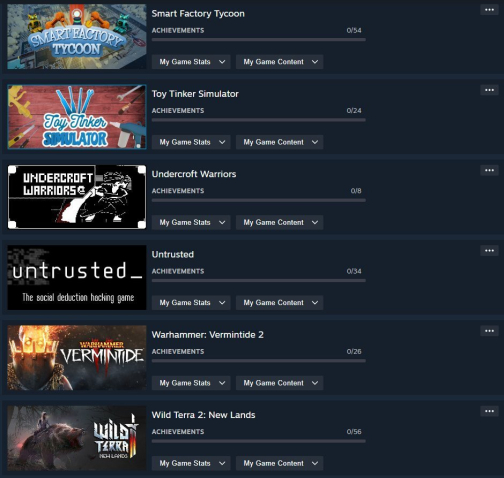This screenshot has width=504, height=478.
Task: Open the Untrusted game title link
Action: (x=173, y=254)
